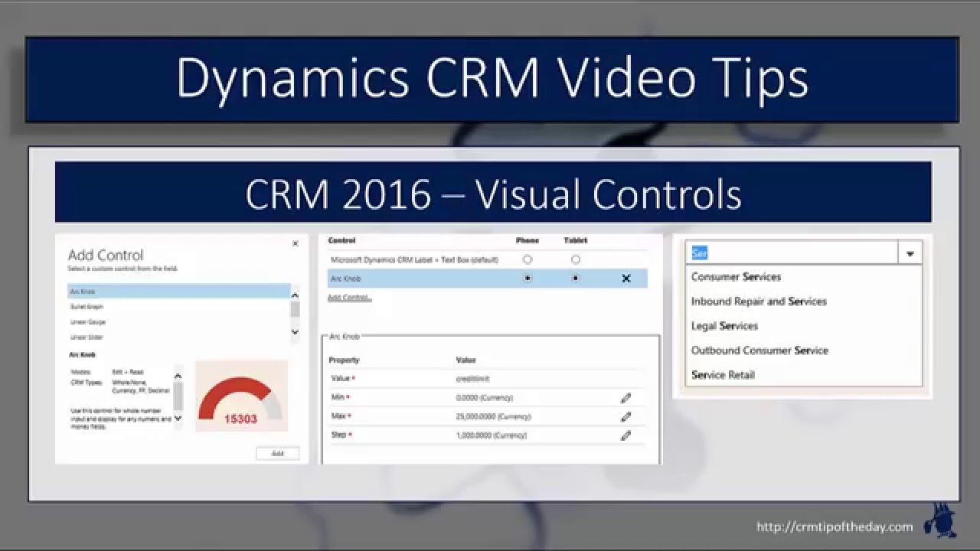Open the crmtipoftheday.com link
Screen dimensions: 980x551
(x=835, y=527)
